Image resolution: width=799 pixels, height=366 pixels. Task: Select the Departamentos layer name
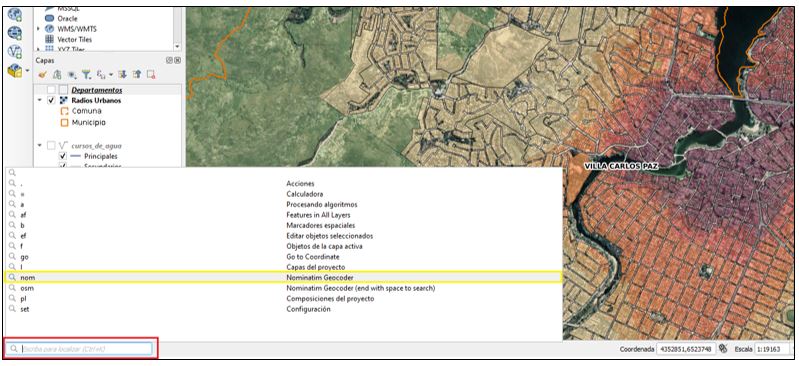[x=97, y=90]
